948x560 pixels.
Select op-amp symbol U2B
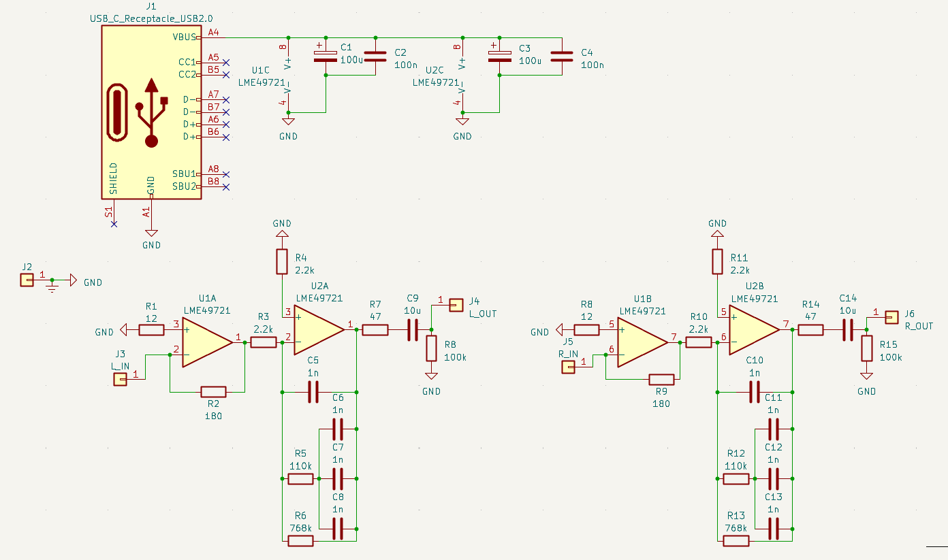[x=755, y=330]
